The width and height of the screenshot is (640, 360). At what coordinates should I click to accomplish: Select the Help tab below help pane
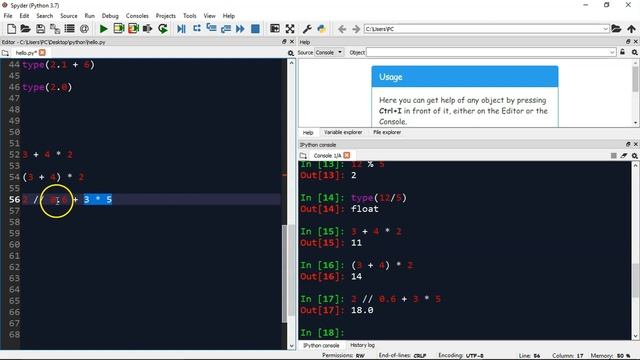coord(308,133)
